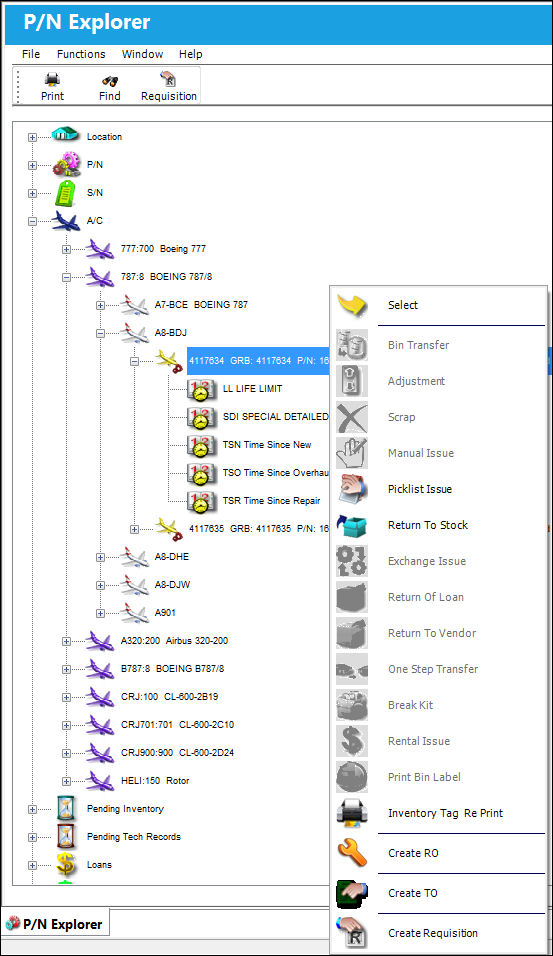Open the File menu
The image size is (553, 956).
(x=31, y=54)
